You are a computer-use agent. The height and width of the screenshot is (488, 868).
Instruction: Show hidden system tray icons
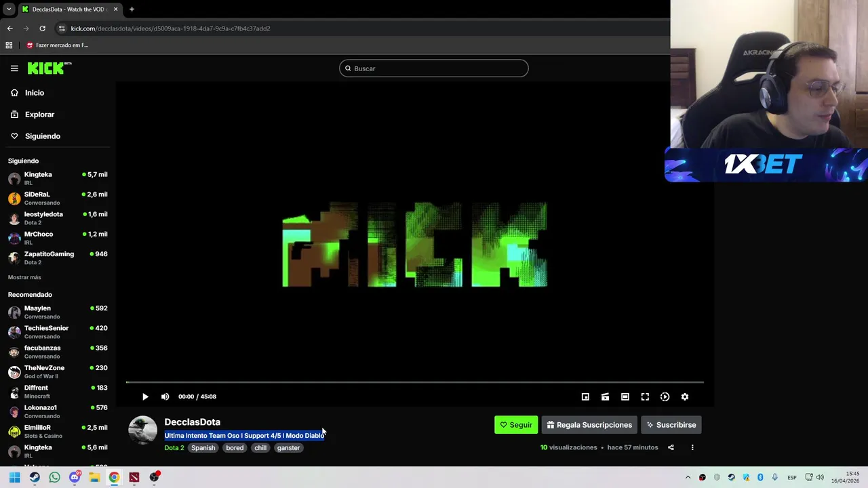pyautogui.click(x=688, y=477)
